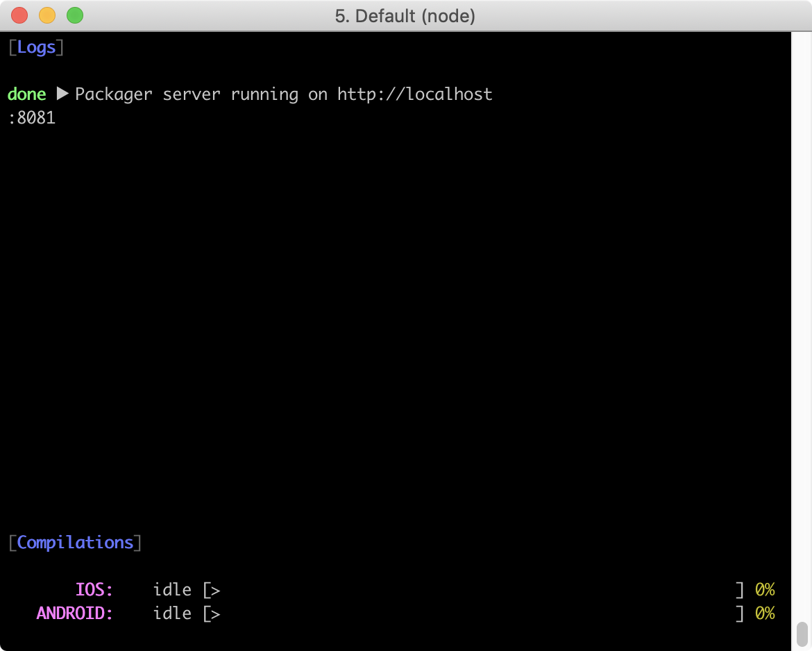Screen dimensions: 812x651
Task: Click the green 'done' status indicator
Action: (26, 94)
